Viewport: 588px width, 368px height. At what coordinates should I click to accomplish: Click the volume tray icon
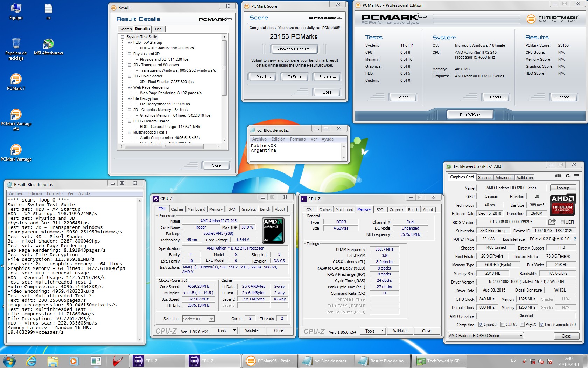coord(541,361)
